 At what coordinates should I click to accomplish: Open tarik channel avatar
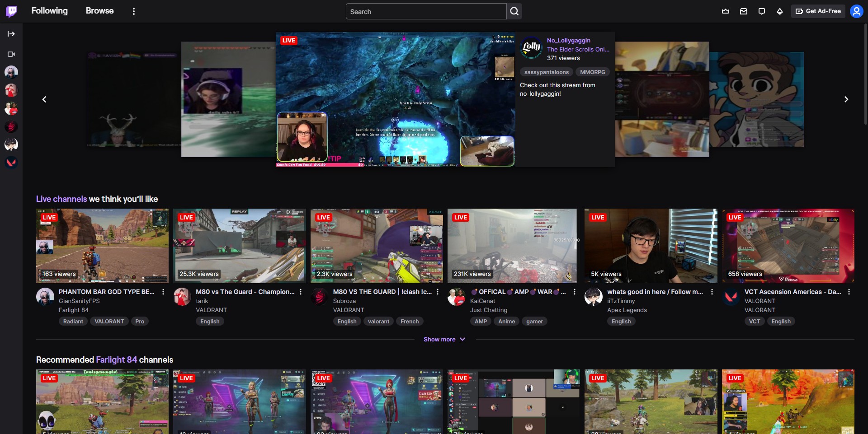click(182, 297)
